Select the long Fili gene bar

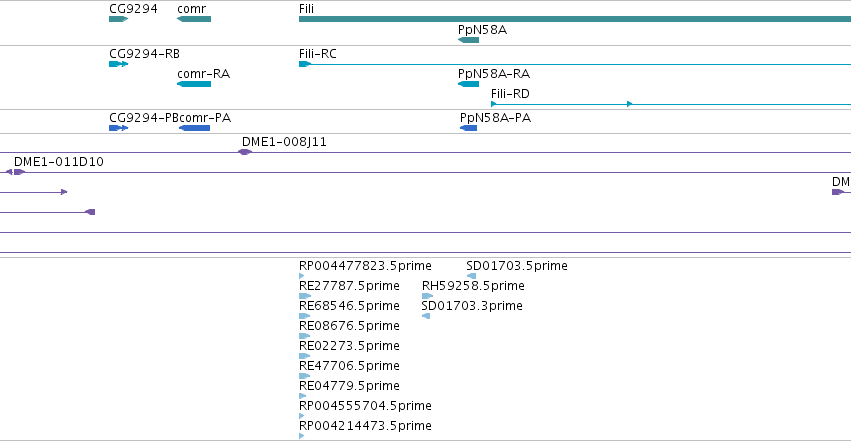click(575, 19)
